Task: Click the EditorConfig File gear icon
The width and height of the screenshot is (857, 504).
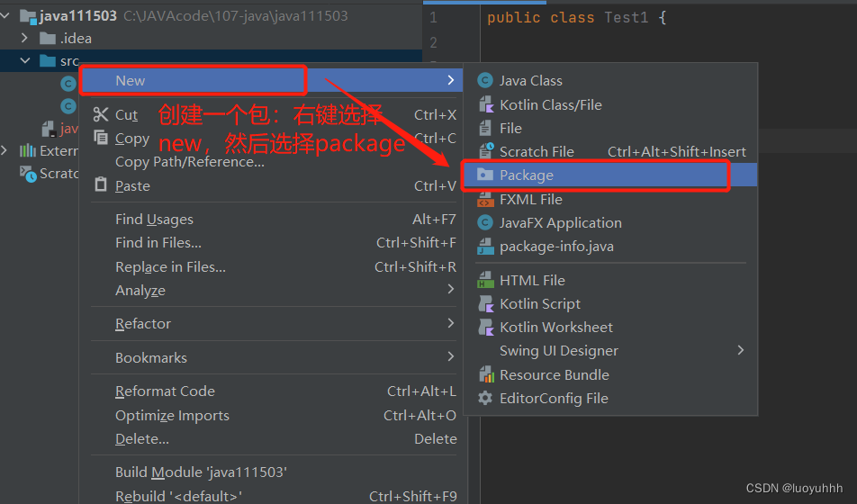Action: [485, 398]
